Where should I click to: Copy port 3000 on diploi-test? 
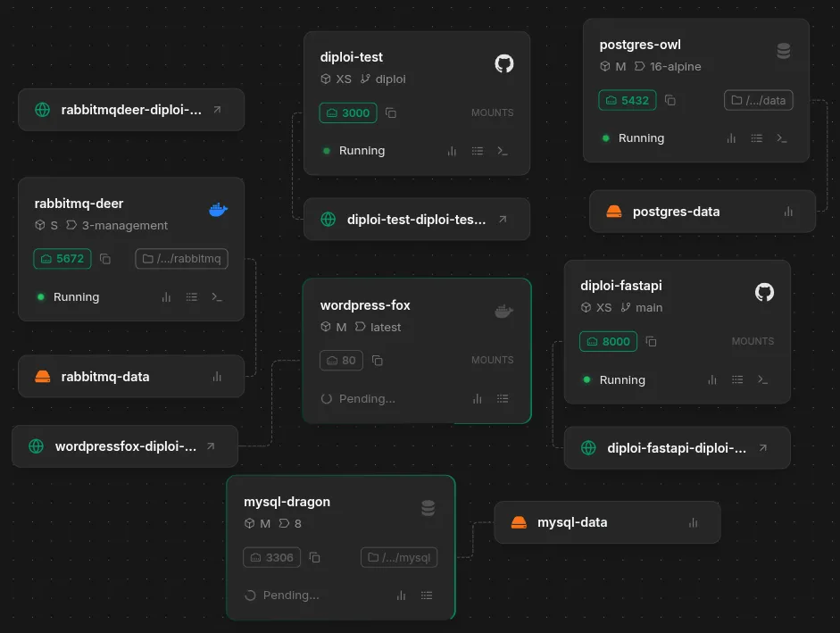pyautogui.click(x=390, y=112)
